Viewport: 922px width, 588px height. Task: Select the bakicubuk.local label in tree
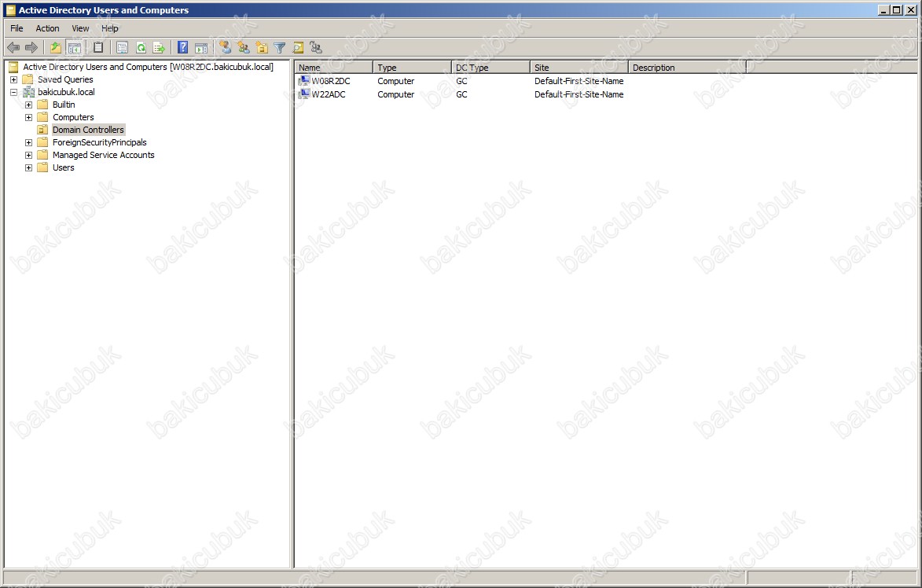(66, 92)
